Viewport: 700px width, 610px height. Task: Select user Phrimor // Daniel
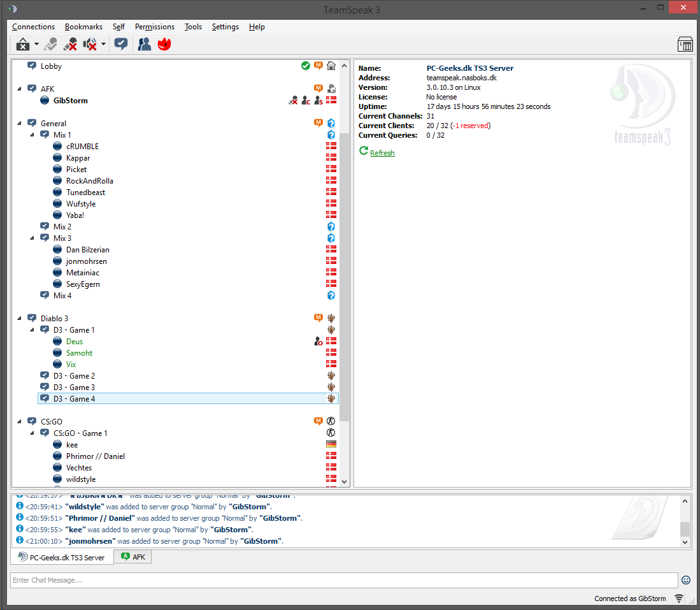95,456
